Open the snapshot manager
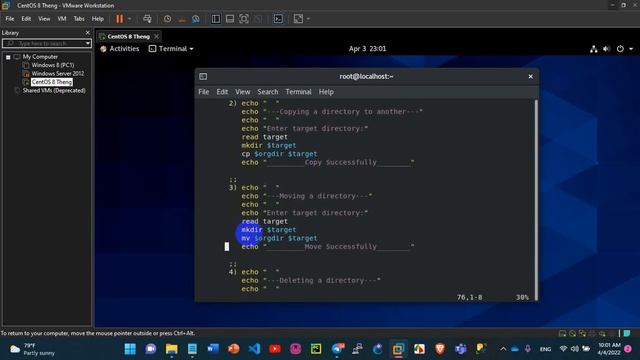 coord(196,19)
